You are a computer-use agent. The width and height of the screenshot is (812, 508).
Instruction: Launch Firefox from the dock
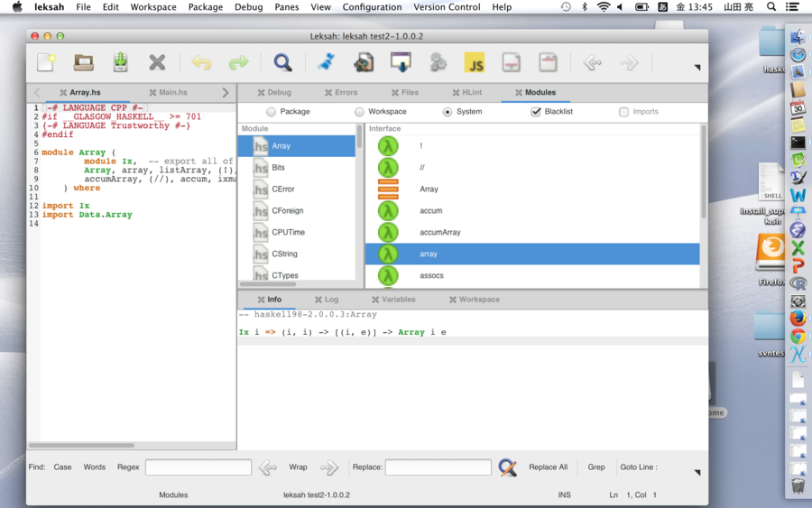click(798, 318)
